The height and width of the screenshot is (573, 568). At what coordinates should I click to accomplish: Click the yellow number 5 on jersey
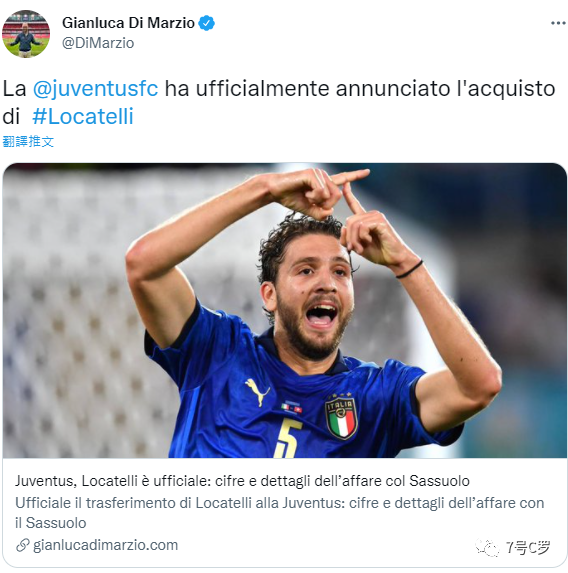[288, 438]
